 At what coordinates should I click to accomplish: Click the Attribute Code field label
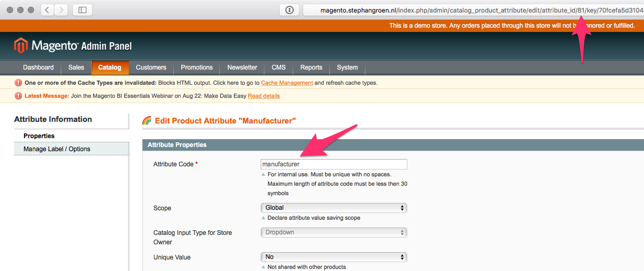click(175, 164)
